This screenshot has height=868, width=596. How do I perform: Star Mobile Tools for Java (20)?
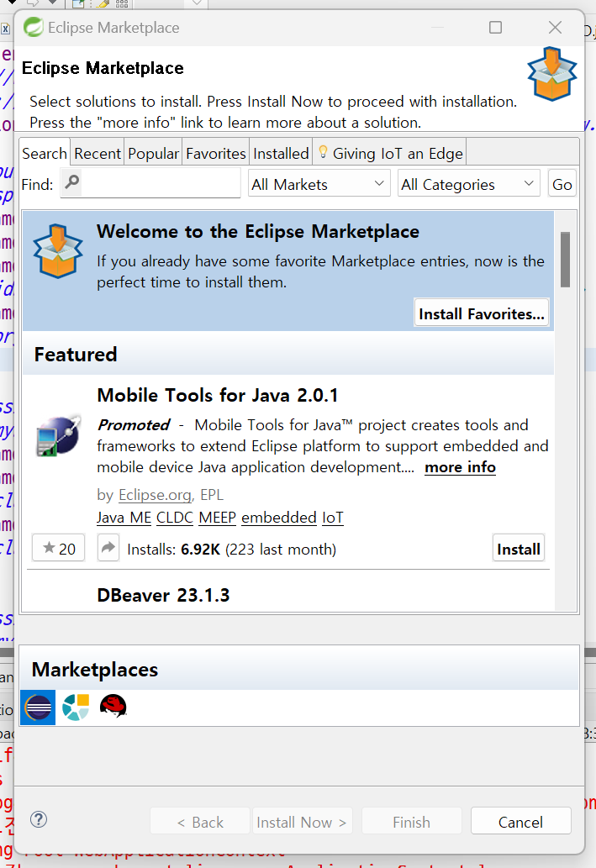(x=58, y=548)
